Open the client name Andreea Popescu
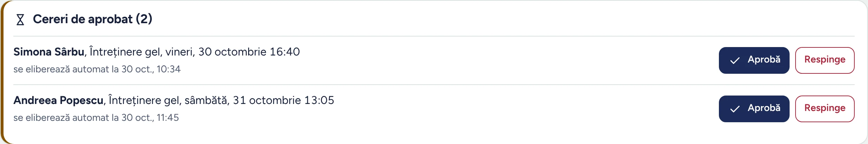 [x=58, y=100]
